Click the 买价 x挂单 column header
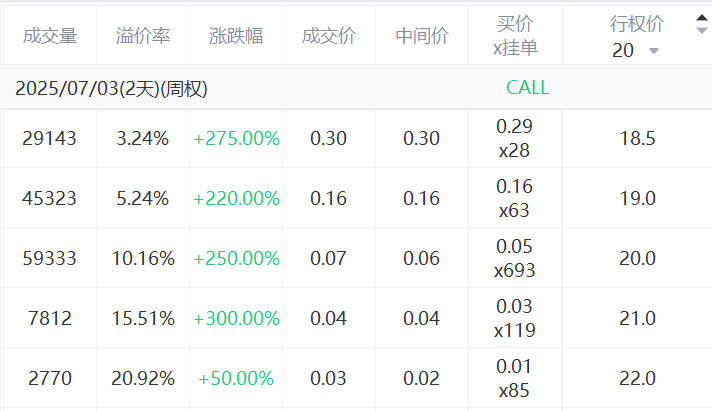Screen dimensions: 712x411 [515, 35]
